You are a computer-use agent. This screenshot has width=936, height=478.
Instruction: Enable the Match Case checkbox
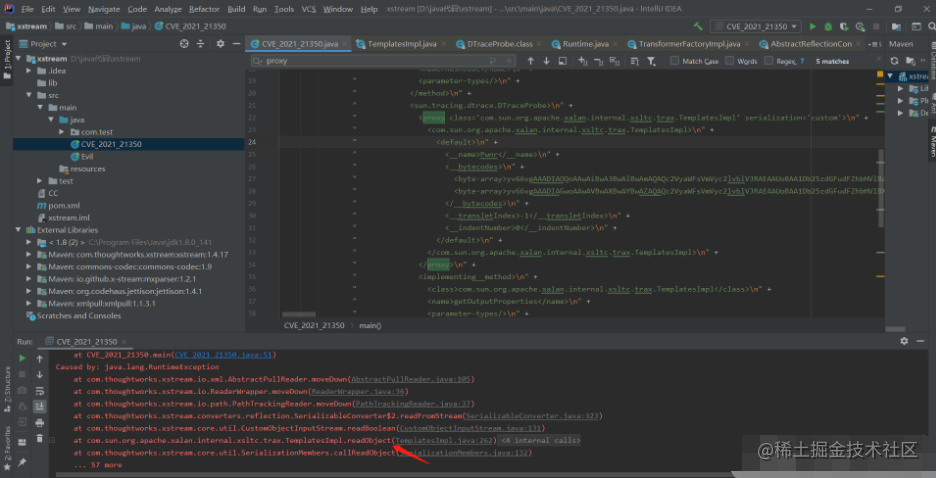click(x=675, y=61)
